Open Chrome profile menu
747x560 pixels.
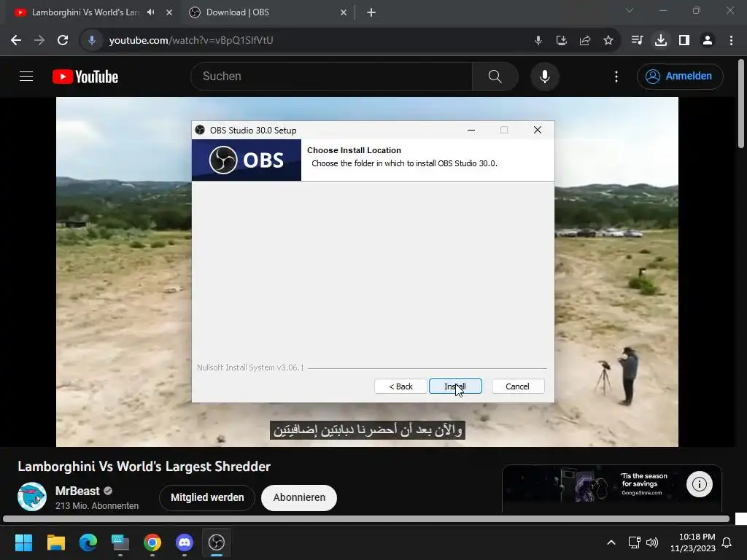[x=708, y=41]
